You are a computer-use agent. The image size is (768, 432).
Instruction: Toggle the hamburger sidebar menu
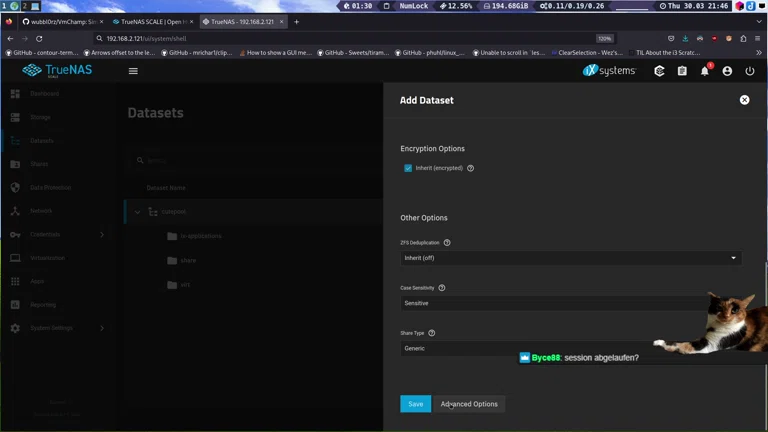click(x=133, y=71)
